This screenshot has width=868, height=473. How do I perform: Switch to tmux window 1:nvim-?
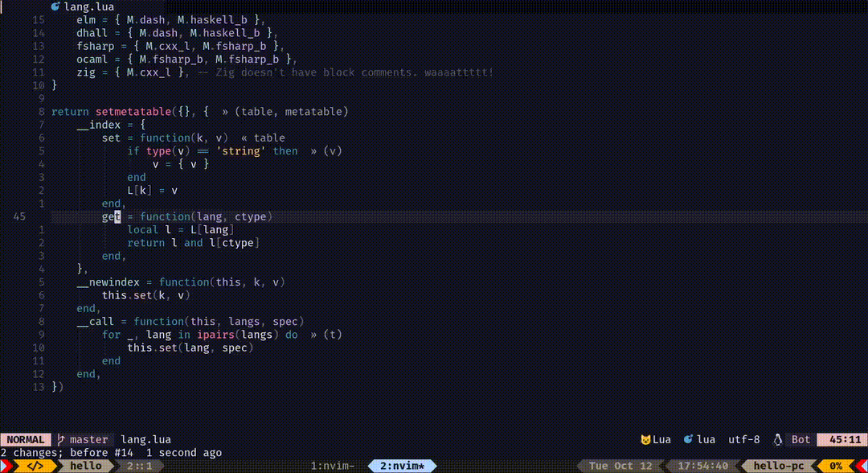click(332, 467)
